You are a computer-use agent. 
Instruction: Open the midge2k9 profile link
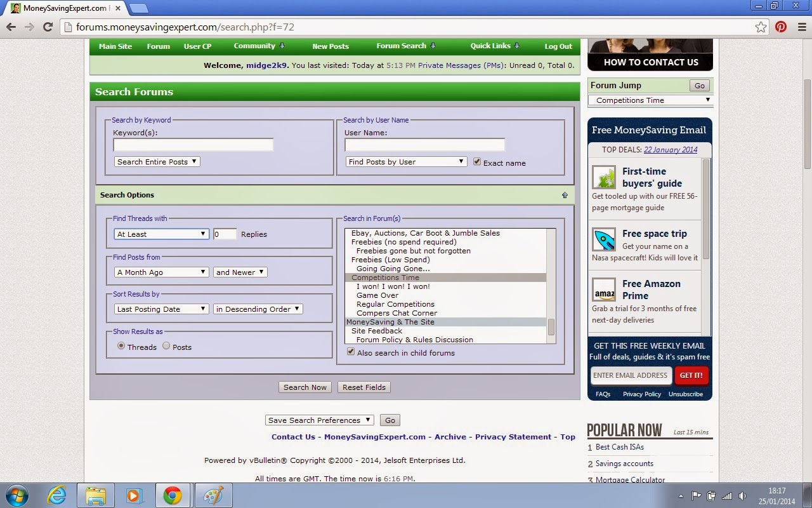tap(267, 65)
